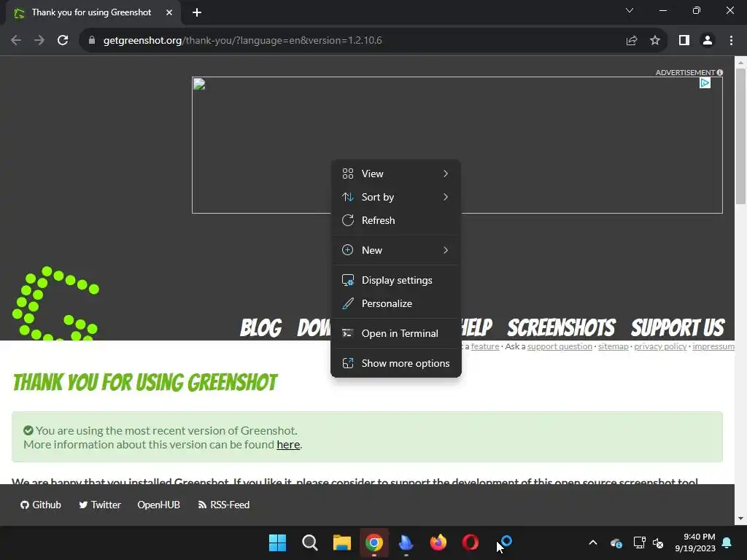Click the forward navigation arrow
Image resolution: width=747 pixels, height=560 pixels.
39,41
